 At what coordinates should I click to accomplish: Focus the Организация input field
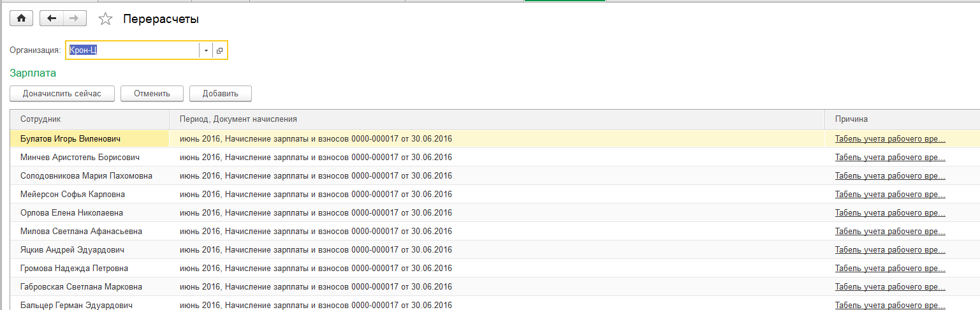[133, 50]
